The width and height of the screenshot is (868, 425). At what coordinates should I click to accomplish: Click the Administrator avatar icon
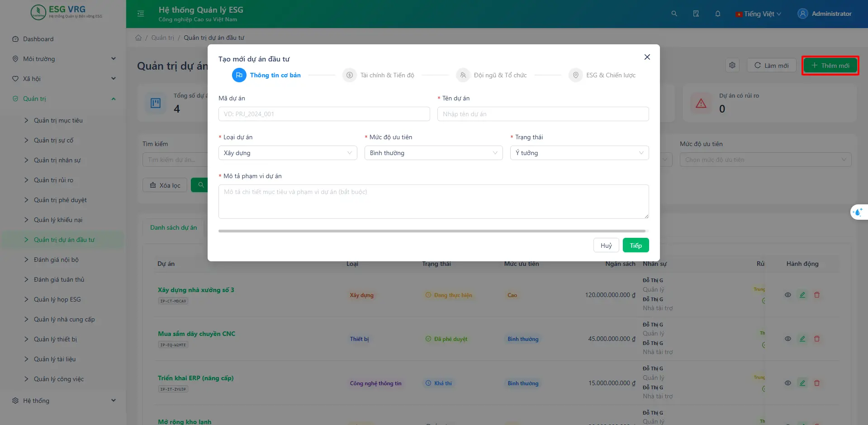(802, 14)
